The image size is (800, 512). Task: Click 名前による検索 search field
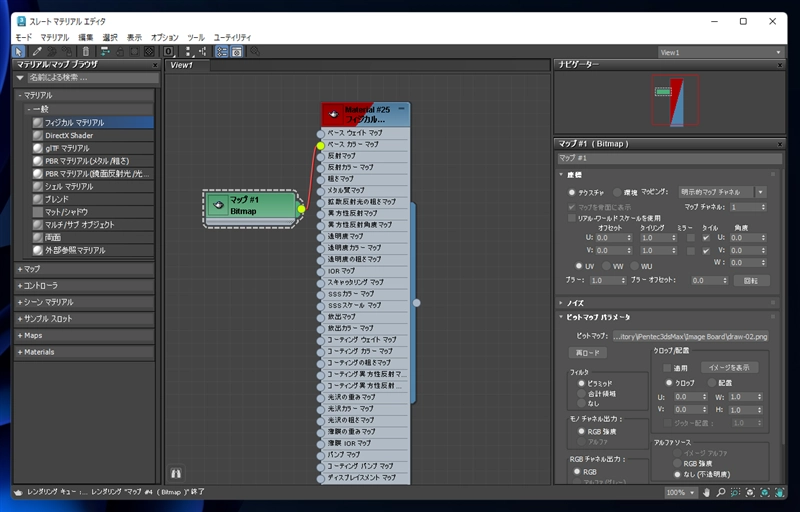93,78
